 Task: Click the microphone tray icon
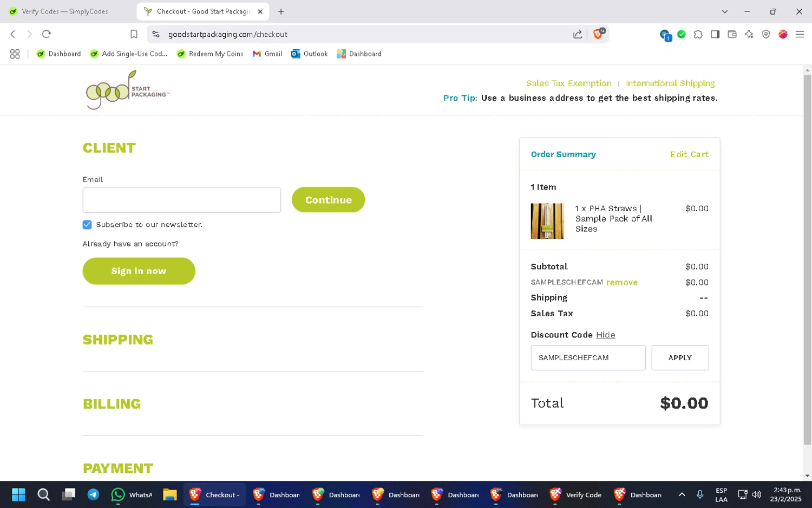pyautogui.click(x=700, y=495)
